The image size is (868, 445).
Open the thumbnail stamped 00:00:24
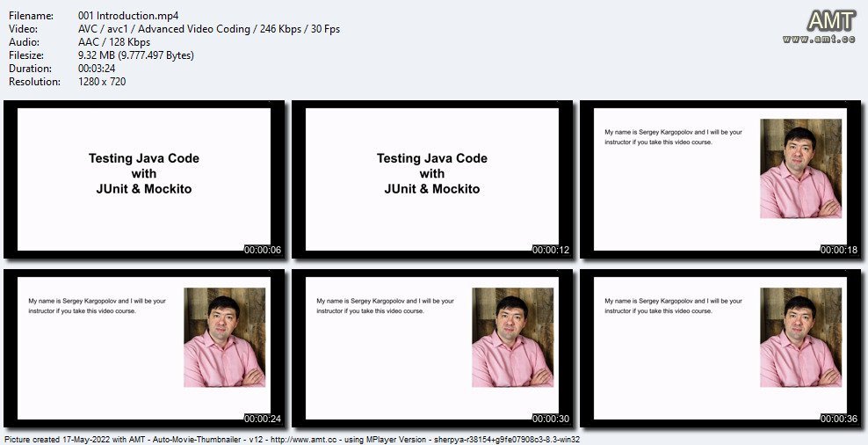click(x=144, y=348)
